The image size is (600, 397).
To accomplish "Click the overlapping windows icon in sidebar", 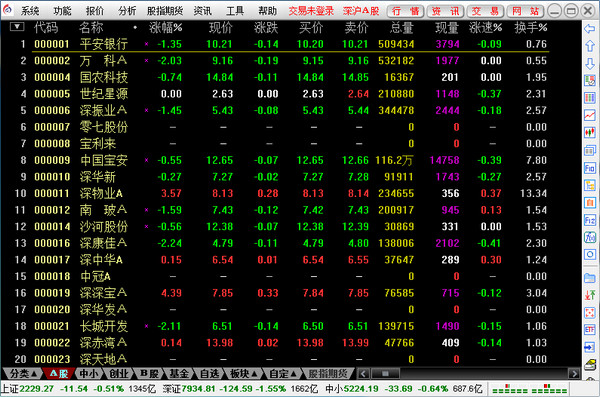I will (x=590, y=150).
